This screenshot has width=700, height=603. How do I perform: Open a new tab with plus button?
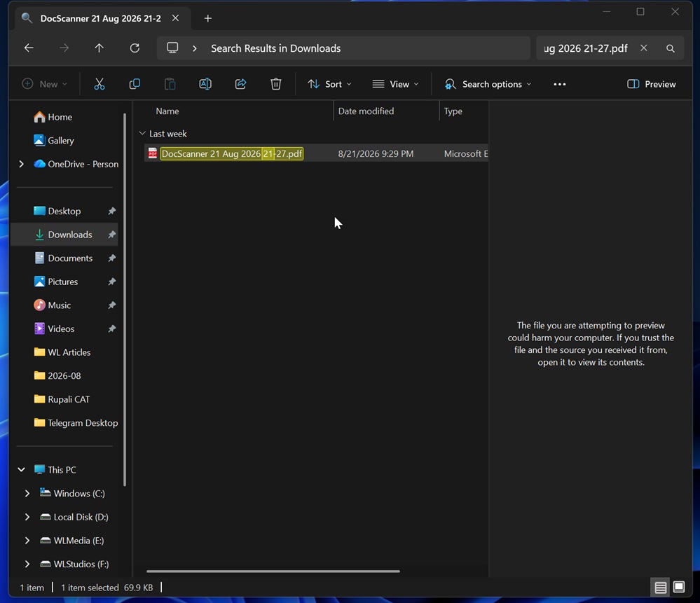pyautogui.click(x=207, y=18)
